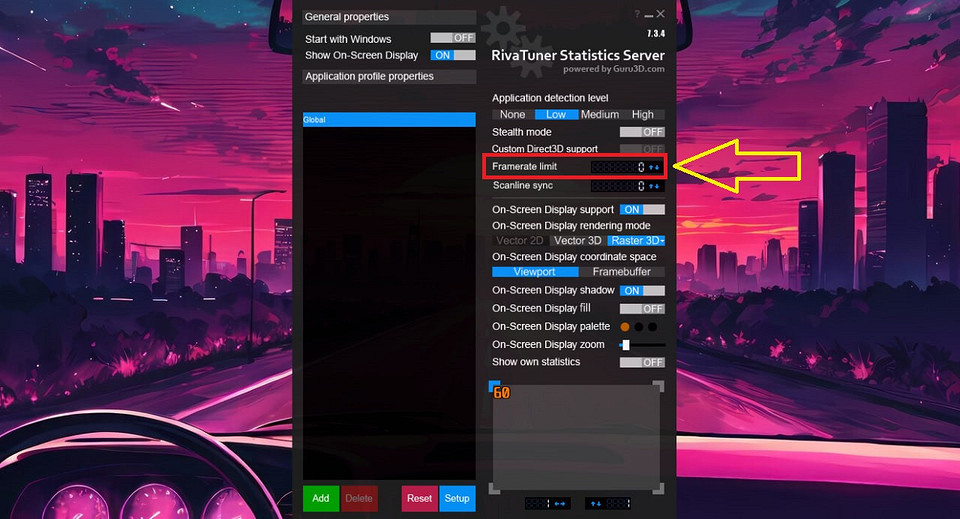This screenshot has height=519, width=960.
Task: Choose Framebuffer coordinate space
Action: [x=621, y=272]
